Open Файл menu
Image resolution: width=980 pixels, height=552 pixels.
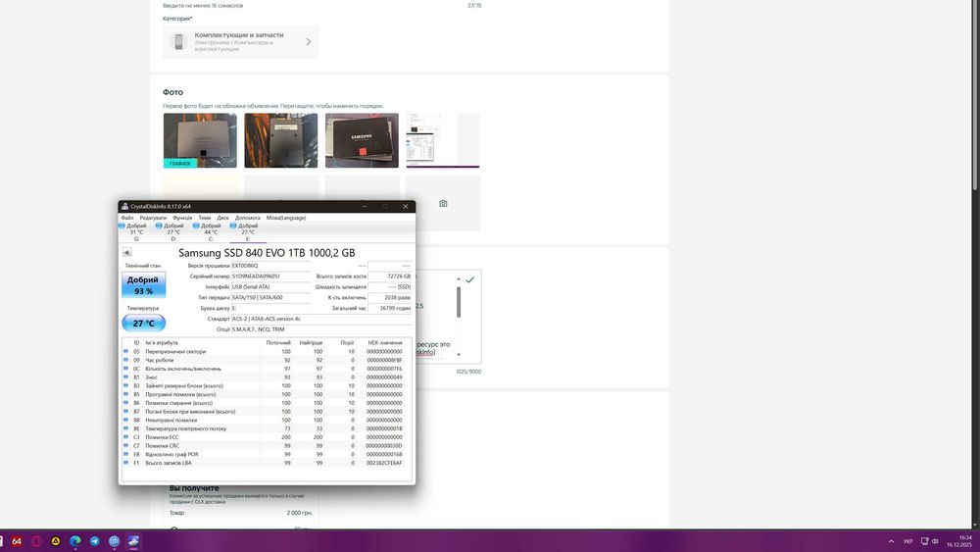click(x=126, y=218)
